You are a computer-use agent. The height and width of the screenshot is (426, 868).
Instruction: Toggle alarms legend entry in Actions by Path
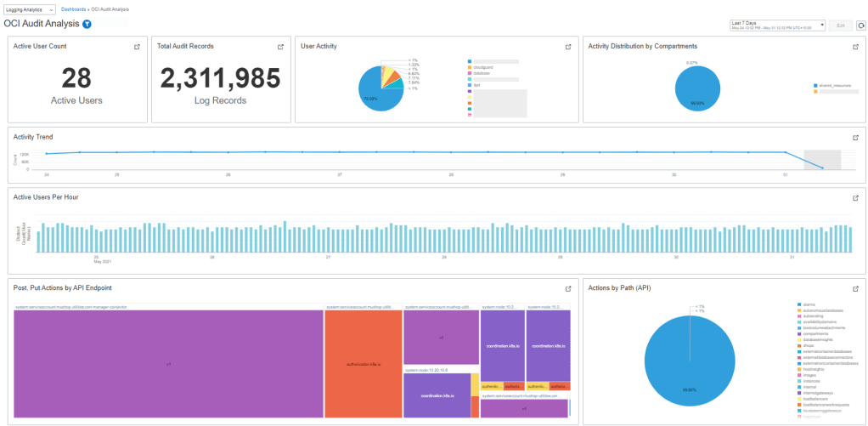coord(809,304)
